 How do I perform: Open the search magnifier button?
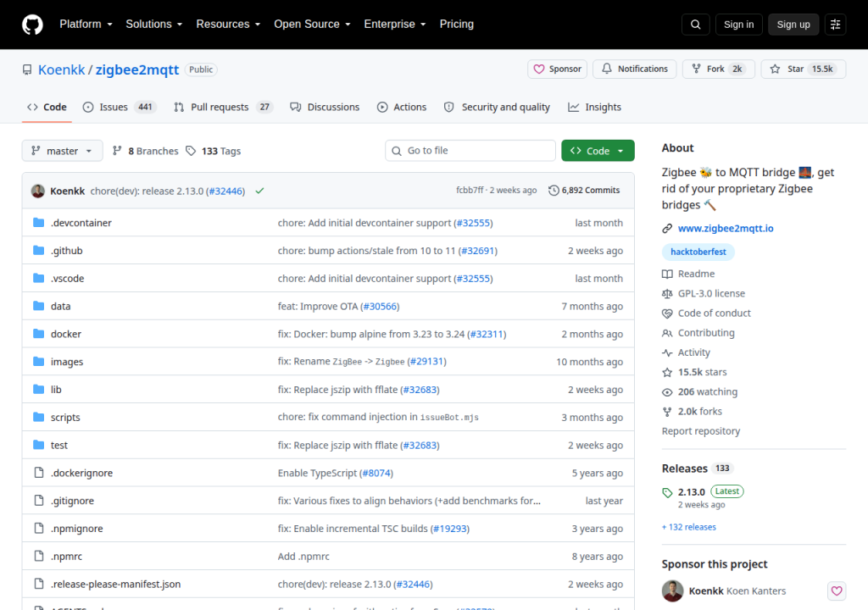point(695,25)
